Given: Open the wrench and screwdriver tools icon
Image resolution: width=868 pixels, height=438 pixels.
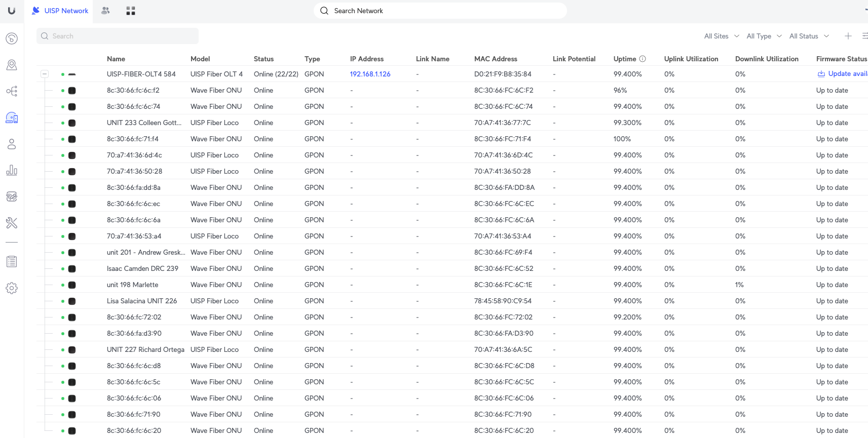Looking at the screenshot, I should coord(12,223).
